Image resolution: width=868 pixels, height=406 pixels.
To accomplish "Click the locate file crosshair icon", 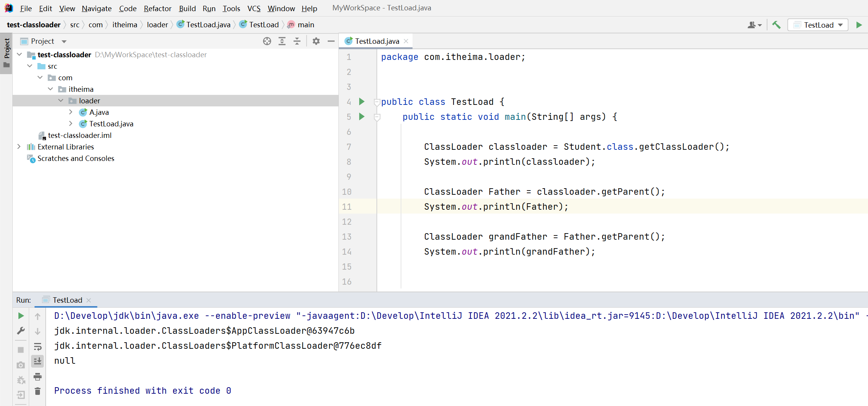I will click(267, 41).
